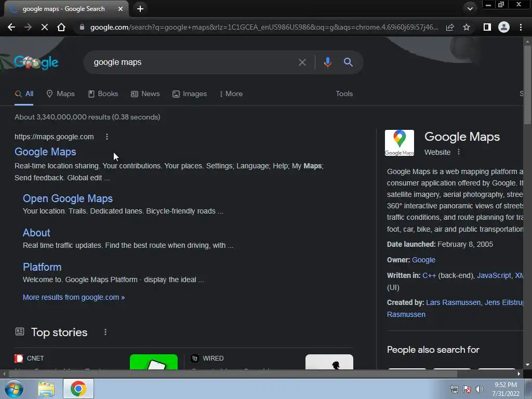This screenshot has width=532, height=399.
Task: Click the browser forward arrow
Action: [28, 27]
